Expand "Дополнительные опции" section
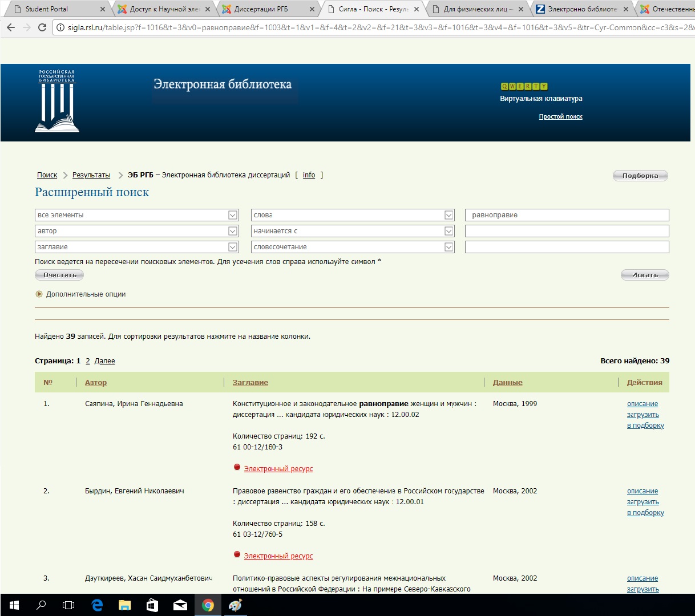 [x=86, y=294]
